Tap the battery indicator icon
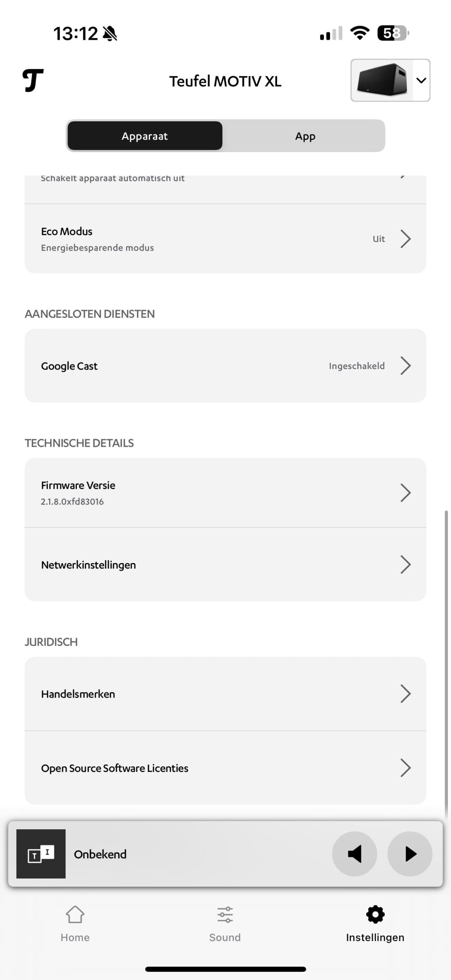The height and width of the screenshot is (980, 451). tap(393, 33)
